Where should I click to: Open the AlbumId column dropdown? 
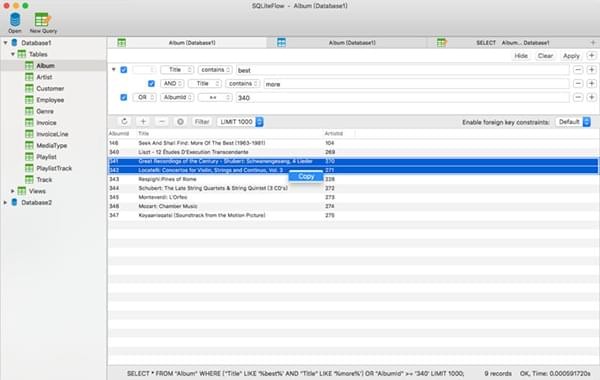pyautogui.click(x=177, y=98)
